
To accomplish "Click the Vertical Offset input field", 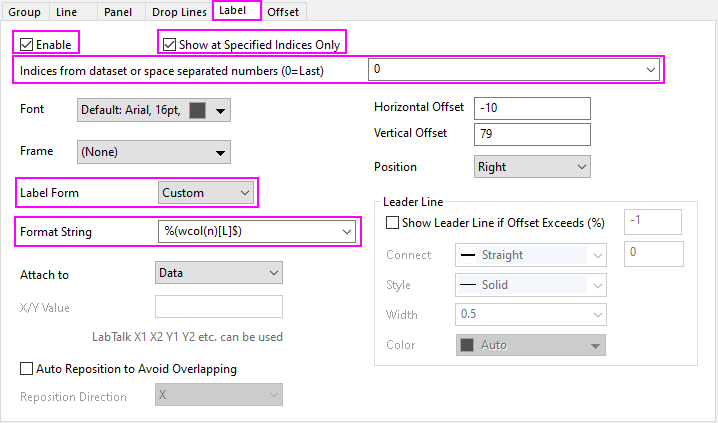I will [x=534, y=133].
